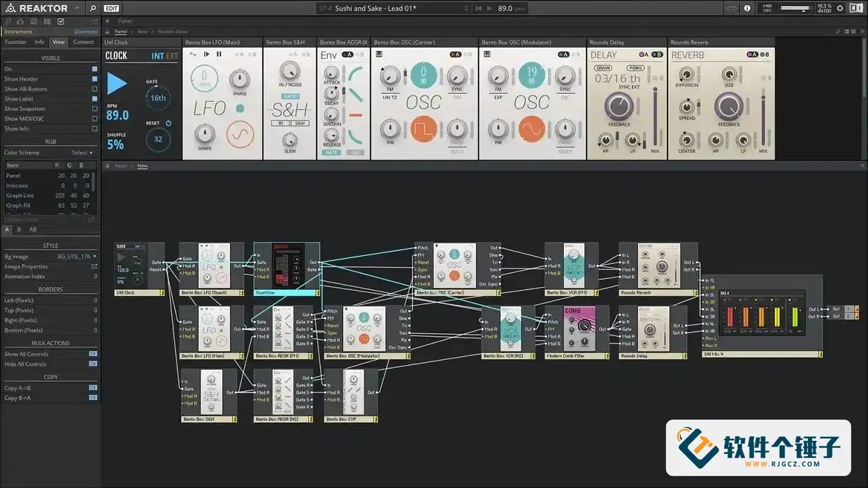Click OK for Copy B->A
This screenshot has width=868, height=488.
pyautogui.click(x=93, y=398)
